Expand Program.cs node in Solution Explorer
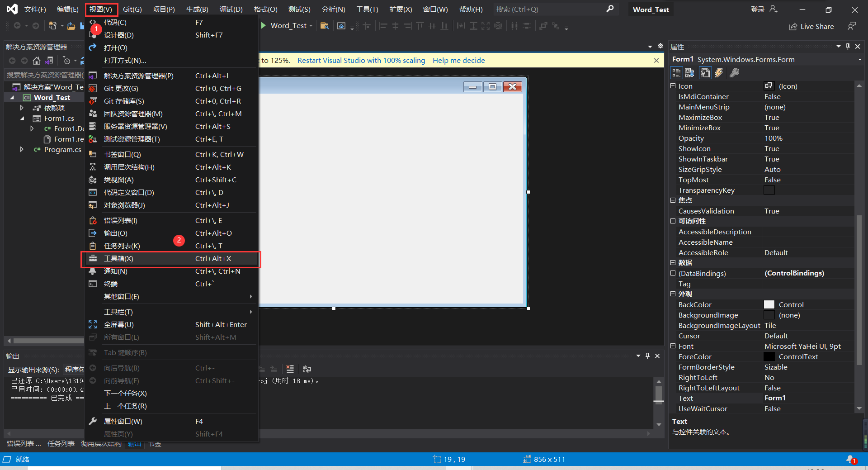 click(x=22, y=149)
